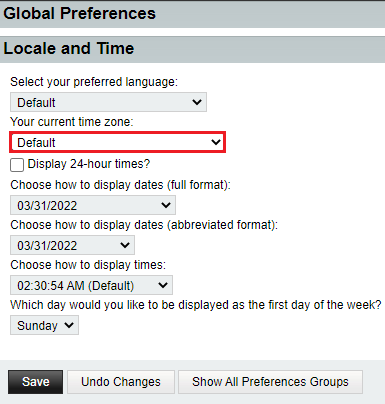Enable the Display 24-hour times checkbox
The width and height of the screenshot is (385, 404).
coord(17,165)
